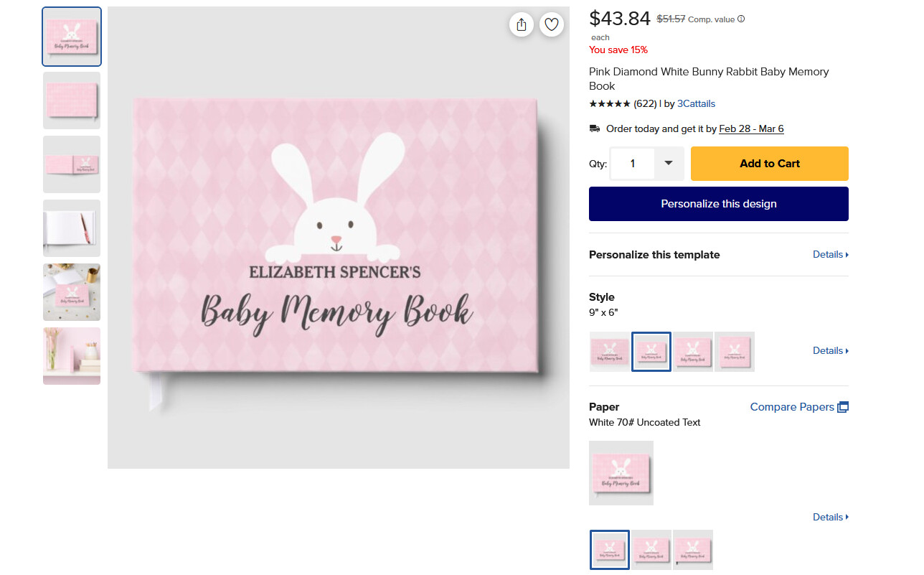
Task: Click the quantity input field
Action: (632, 164)
